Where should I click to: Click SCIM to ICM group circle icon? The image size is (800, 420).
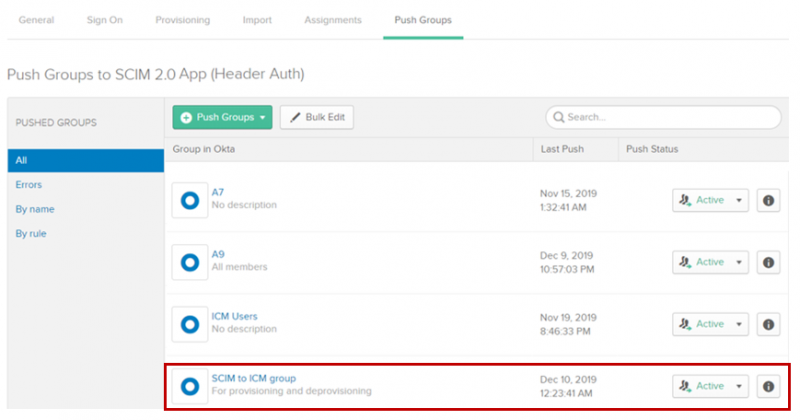point(190,386)
